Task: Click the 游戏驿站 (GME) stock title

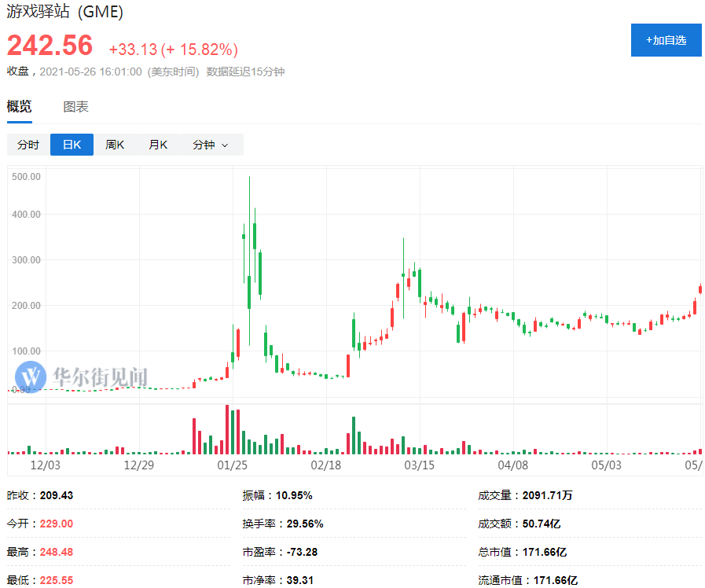Action: (64, 11)
